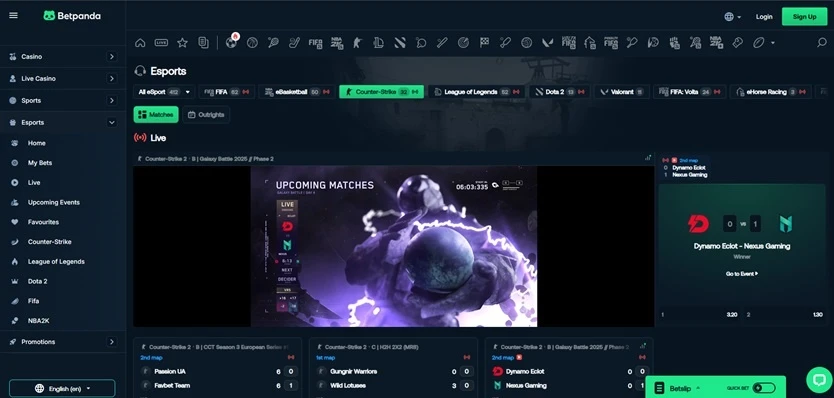Select the eBasketball filter tab
The height and width of the screenshot is (398, 834).
click(297, 92)
